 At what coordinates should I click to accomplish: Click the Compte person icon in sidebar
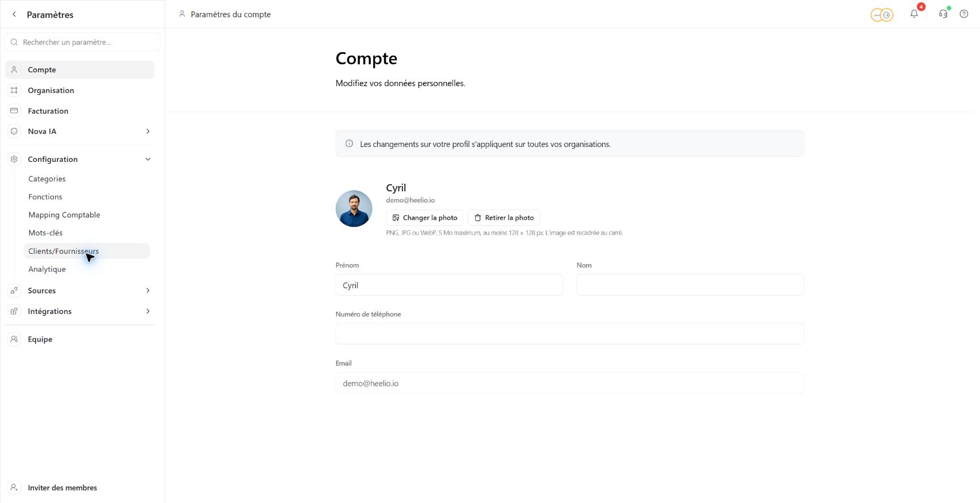[x=14, y=69]
